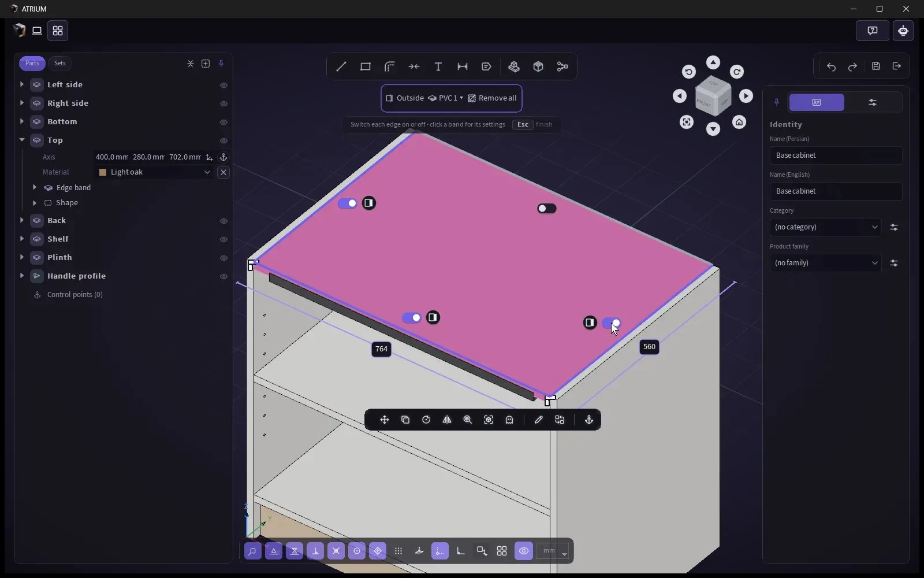
Task: Click the Outside band placement button
Action: 405,98
